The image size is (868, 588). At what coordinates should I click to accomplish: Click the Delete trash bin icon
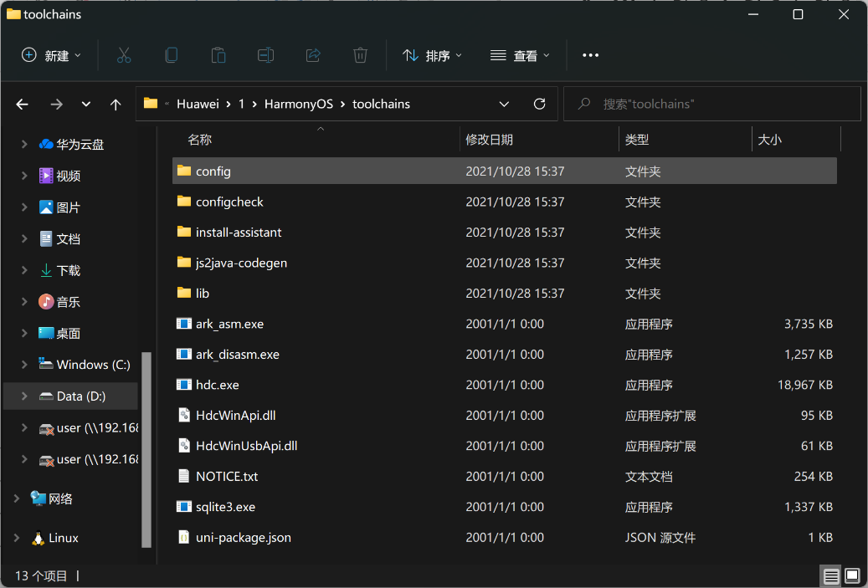tap(361, 55)
